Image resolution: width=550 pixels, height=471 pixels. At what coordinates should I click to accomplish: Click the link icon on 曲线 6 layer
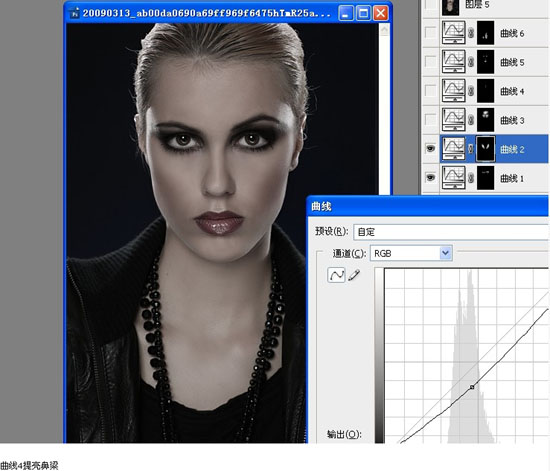[x=471, y=33]
